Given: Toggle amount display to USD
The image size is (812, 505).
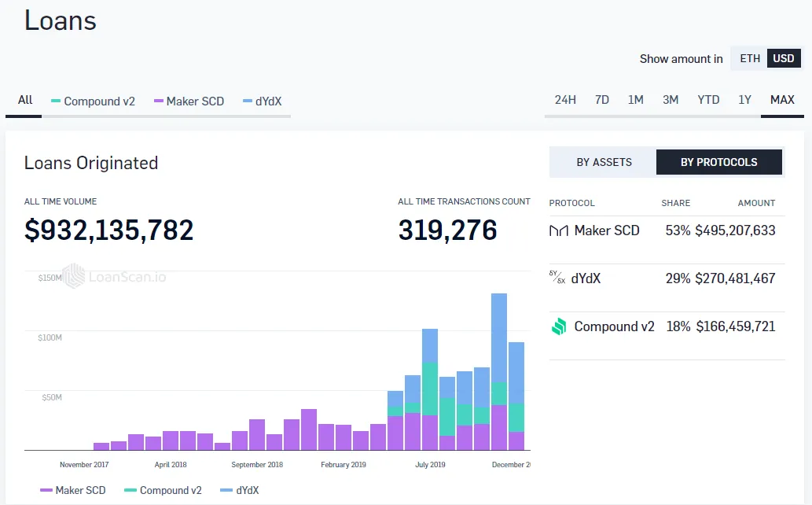Looking at the screenshot, I should pos(783,59).
